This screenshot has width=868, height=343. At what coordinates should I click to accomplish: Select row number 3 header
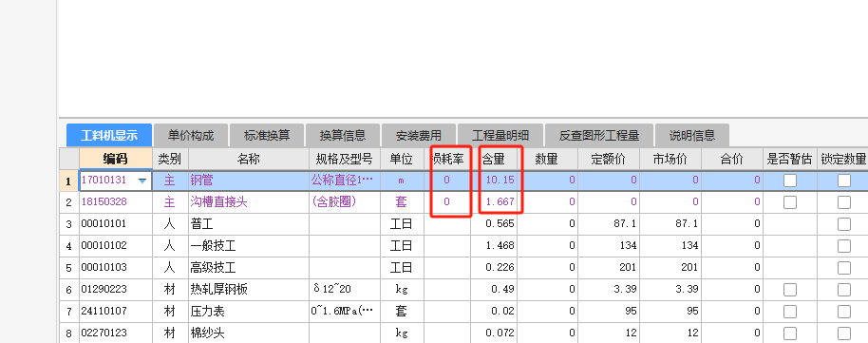pyautogui.click(x=68, y=224)
